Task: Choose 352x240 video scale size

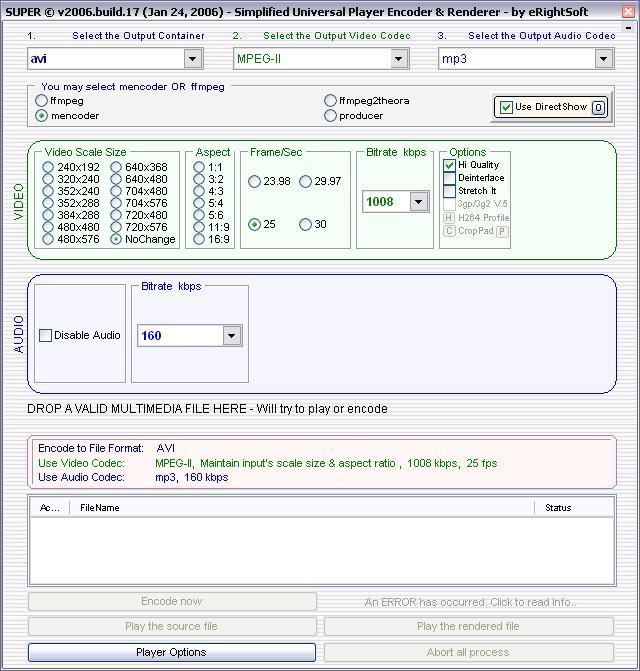Action: [x=48, y=191]
